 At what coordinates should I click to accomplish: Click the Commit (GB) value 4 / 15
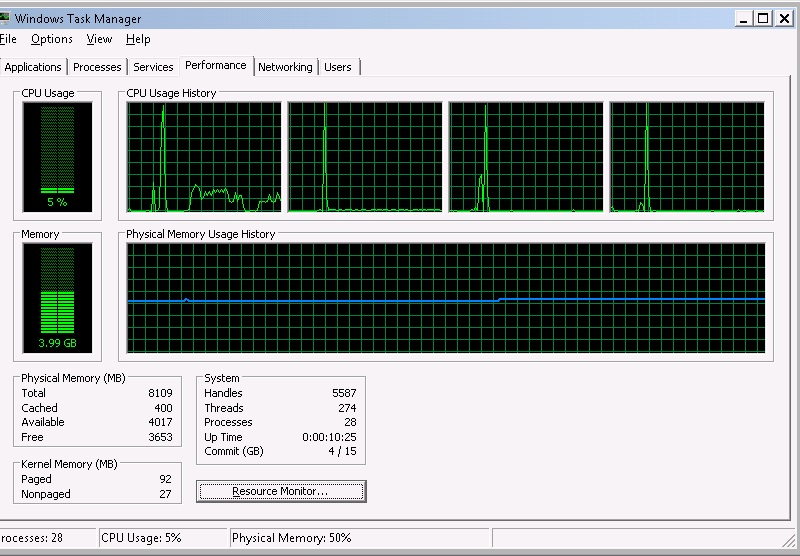click(x=342, y=451)
